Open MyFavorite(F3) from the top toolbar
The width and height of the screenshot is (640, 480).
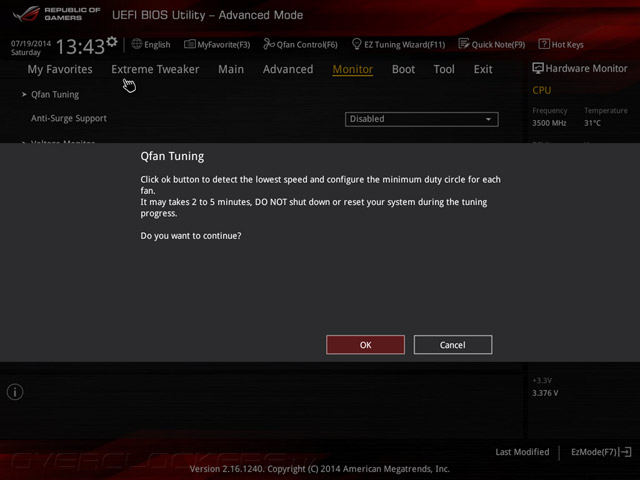pyautogui.click(x=217, y=44)
